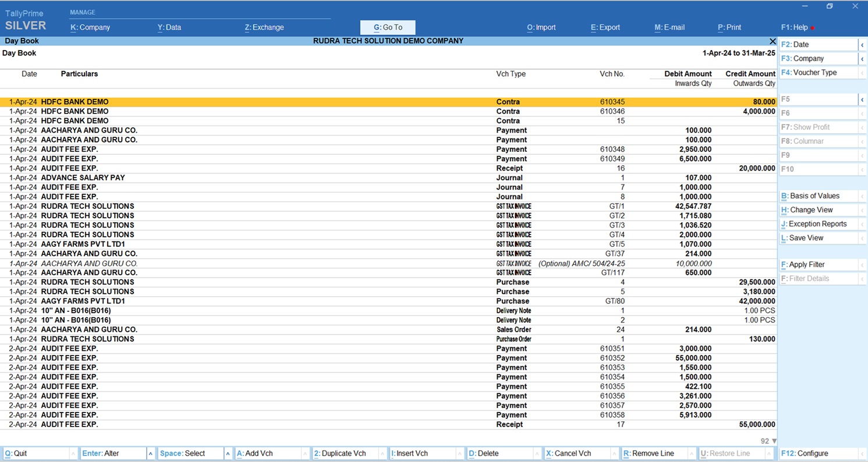
Task: Open the caret beside Enter: Alter
Action: coord(150,453)
